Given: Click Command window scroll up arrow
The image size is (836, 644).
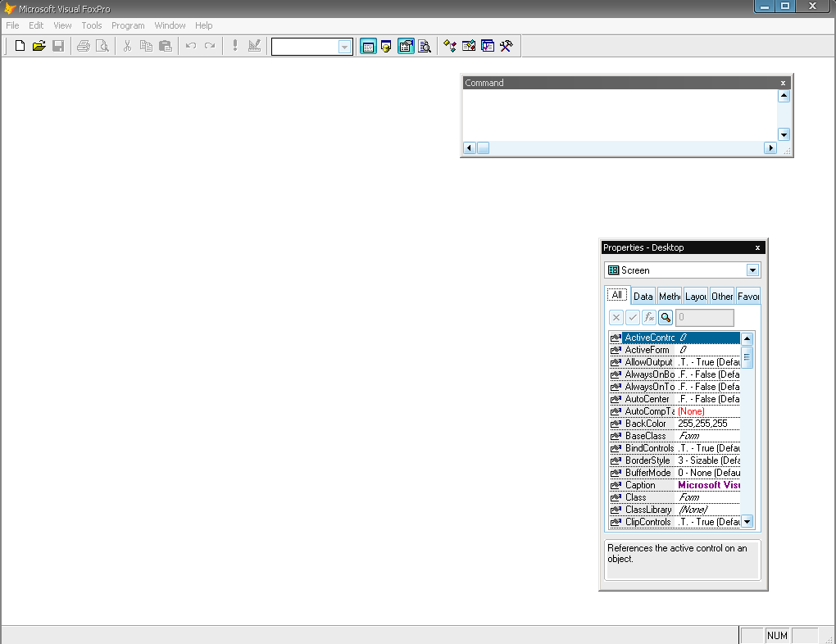Looking at the screenshot, I should (784, 96).
